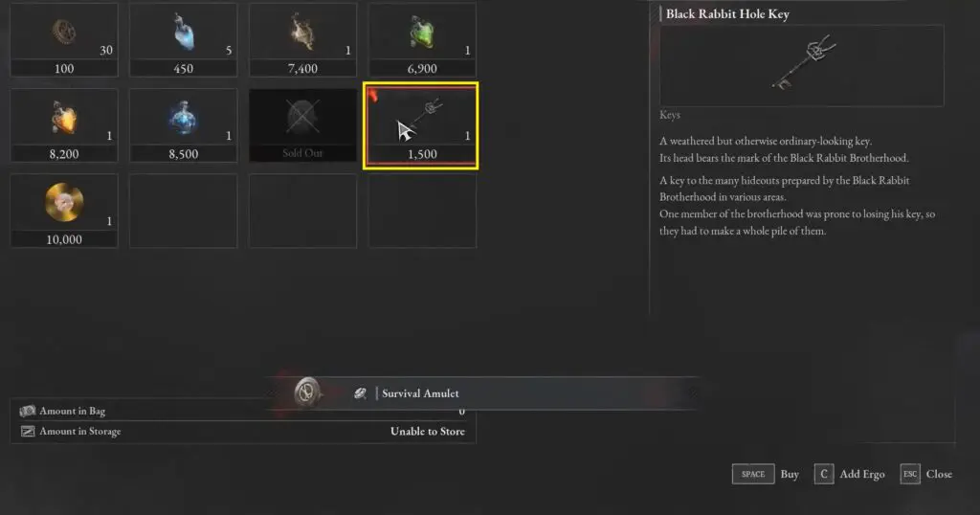Click the Amount in Bag icon

(28, 411)
